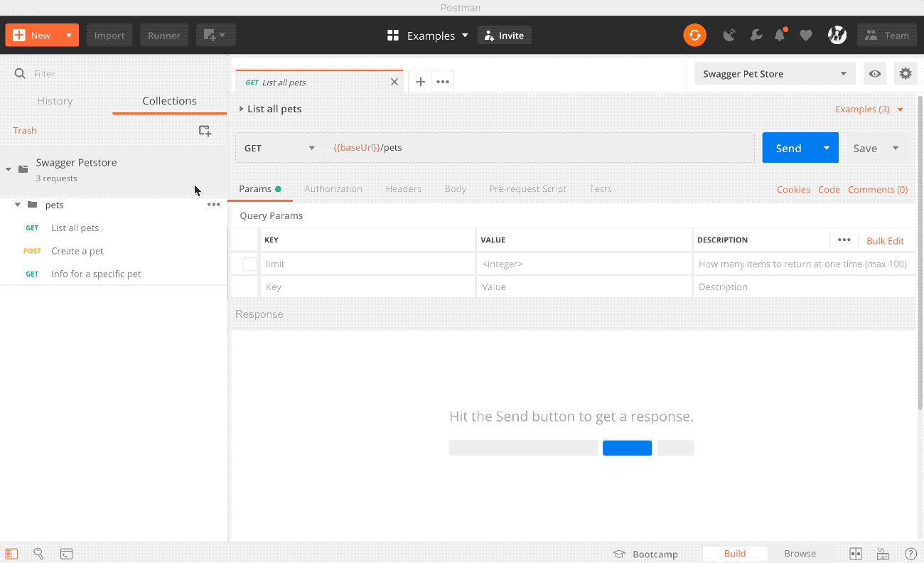The width and height of the screenshot is (924, 563).
Task: Open keyboard shortcuts from the status bar
Action: pos(883,553)
